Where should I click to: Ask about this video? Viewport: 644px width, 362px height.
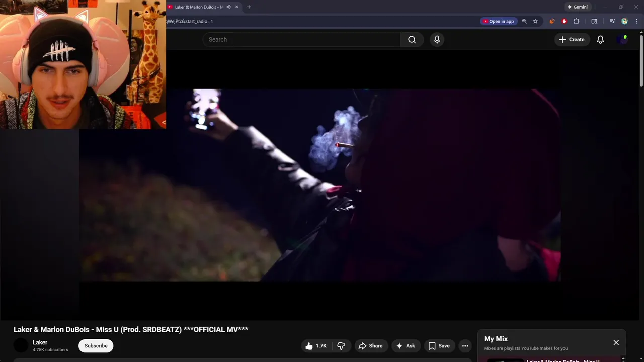[406, 346]
